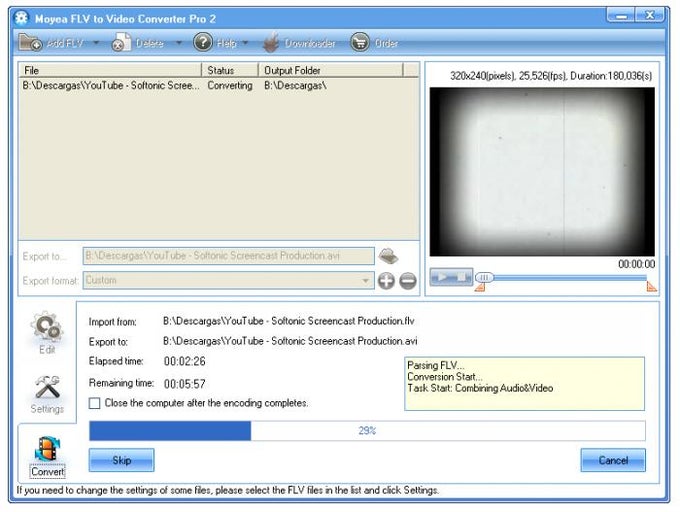Expand the Delete dropdown arrow
Image resolution: width=680 pixels, height=512 pixels.
(178, 42)
